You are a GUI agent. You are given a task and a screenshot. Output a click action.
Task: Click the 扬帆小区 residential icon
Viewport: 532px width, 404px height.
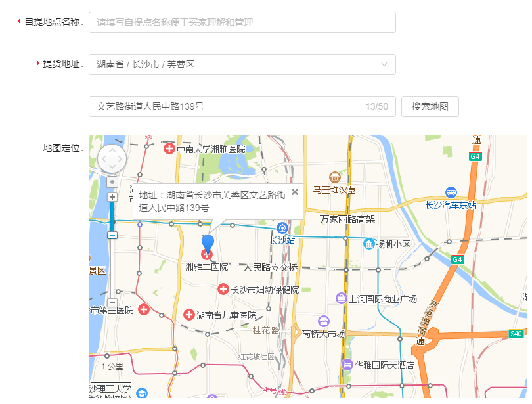[x=369, y=244]
